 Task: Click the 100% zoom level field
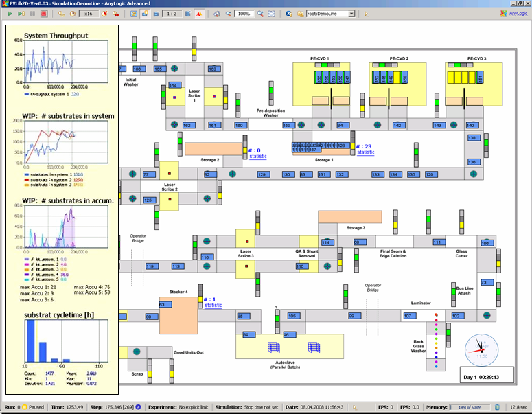(x=244, y=14)
